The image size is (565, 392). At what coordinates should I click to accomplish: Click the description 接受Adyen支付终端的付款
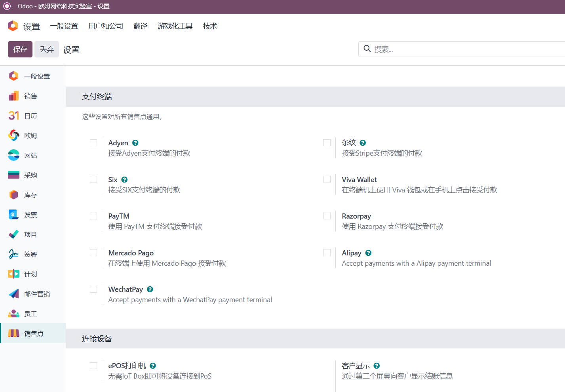(x=149, y=153)
